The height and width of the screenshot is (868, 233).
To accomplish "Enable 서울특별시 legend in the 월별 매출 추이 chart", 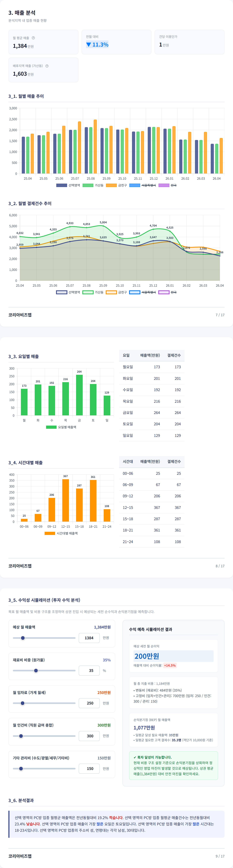I will pyautogui.click(x=143, y=185).
